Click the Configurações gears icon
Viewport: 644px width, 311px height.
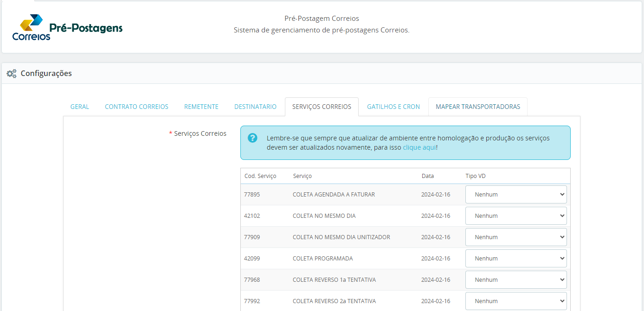[x=12, y=73]
